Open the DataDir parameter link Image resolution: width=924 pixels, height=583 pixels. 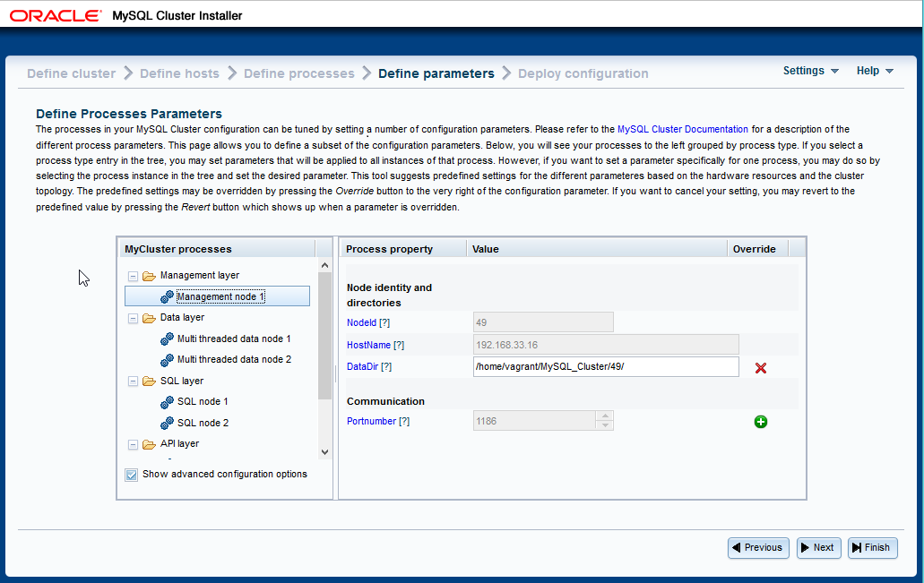[362, 367]
